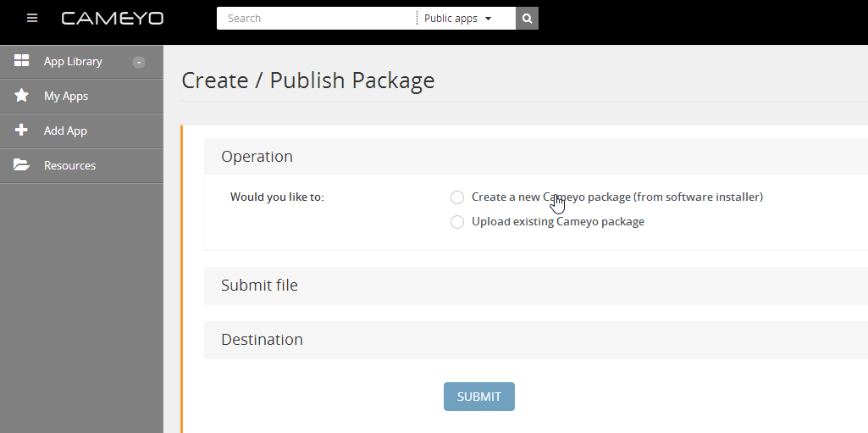This screenshot has width=868, height=433.
Task: Click the SUBMIT button
Action: click(478, 397)
